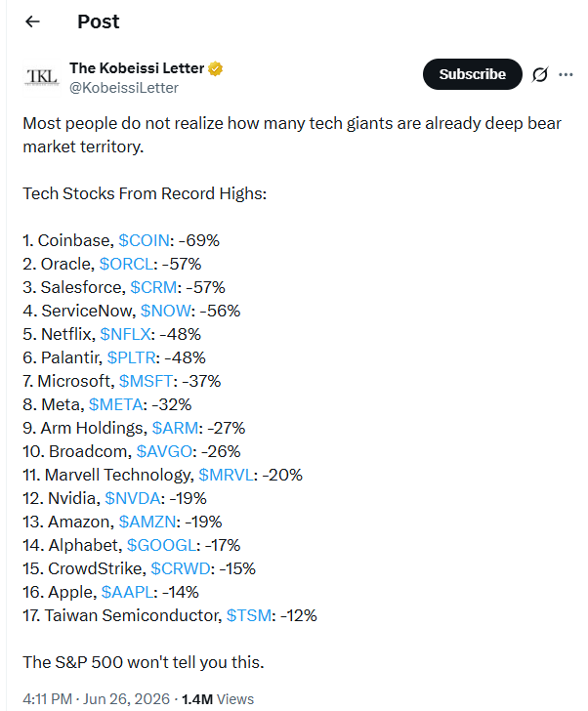Open the $COIN cashtag
588x711 pixels.
(x=145, y=240)
